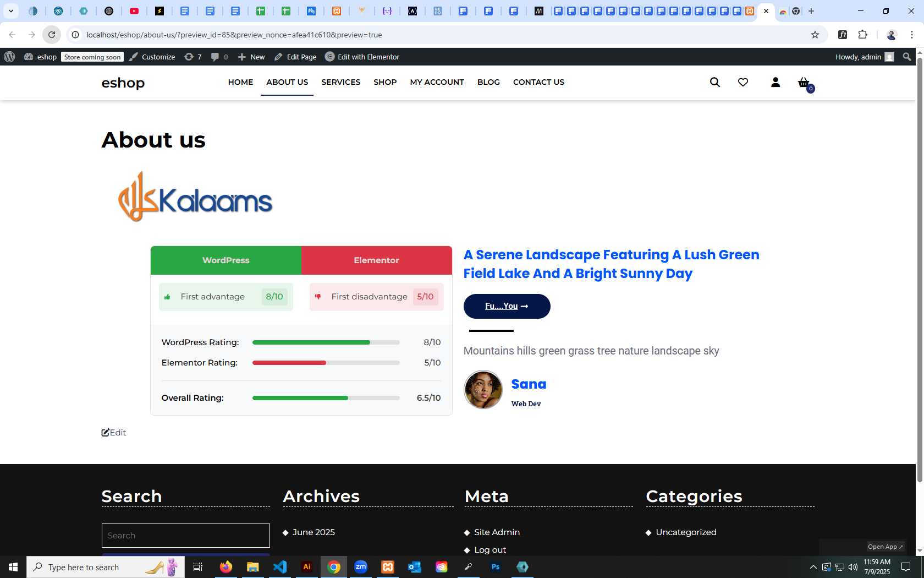This screenshot has width=924, height=578.
Task: Open Visual Studio Code from taskbar
Action: coord(280,567)
